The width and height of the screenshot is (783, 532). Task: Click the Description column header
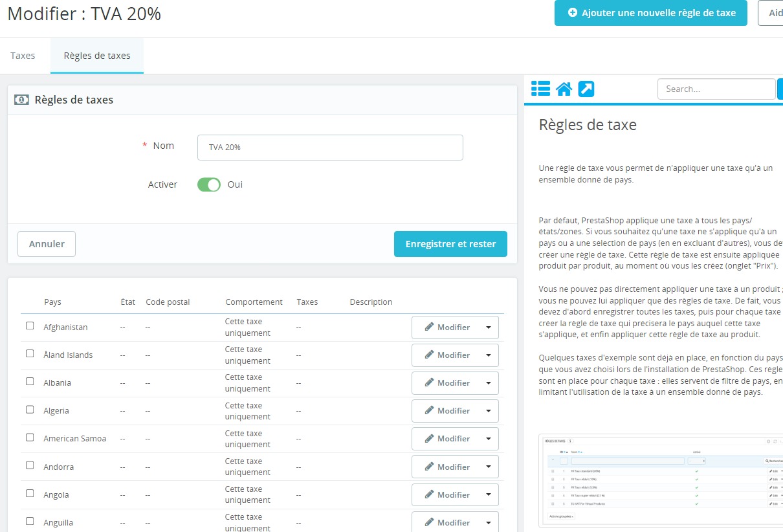pos(371,302)
